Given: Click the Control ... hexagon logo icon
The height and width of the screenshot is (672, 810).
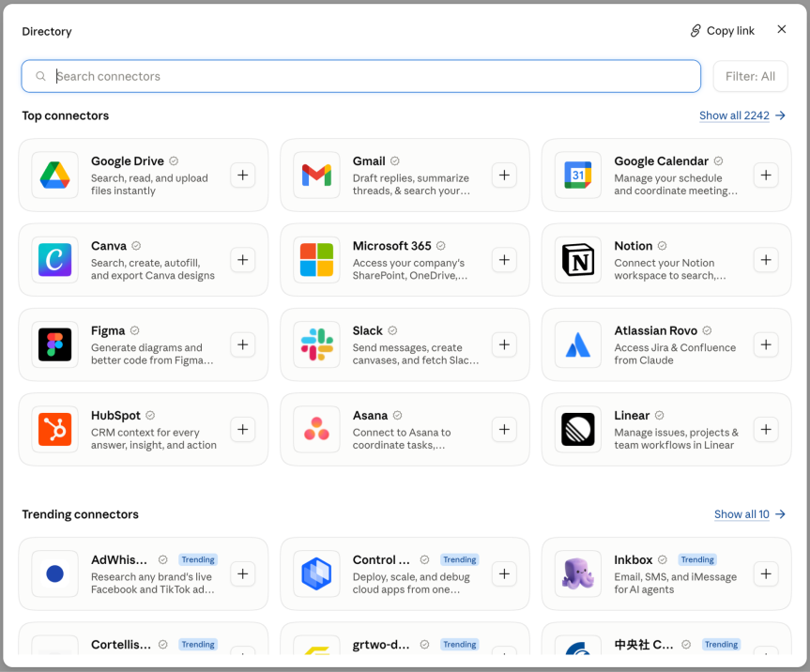Looking at the screenshot, I should click(x=316, y=573).
